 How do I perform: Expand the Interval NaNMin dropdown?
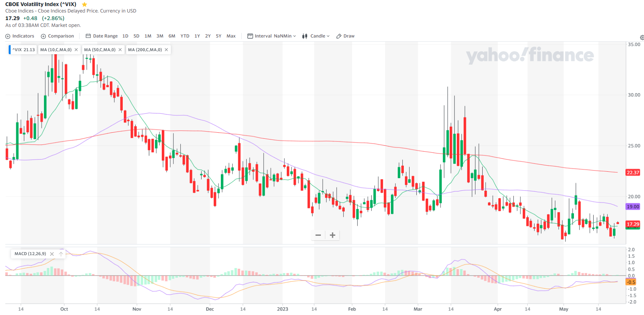272,36
